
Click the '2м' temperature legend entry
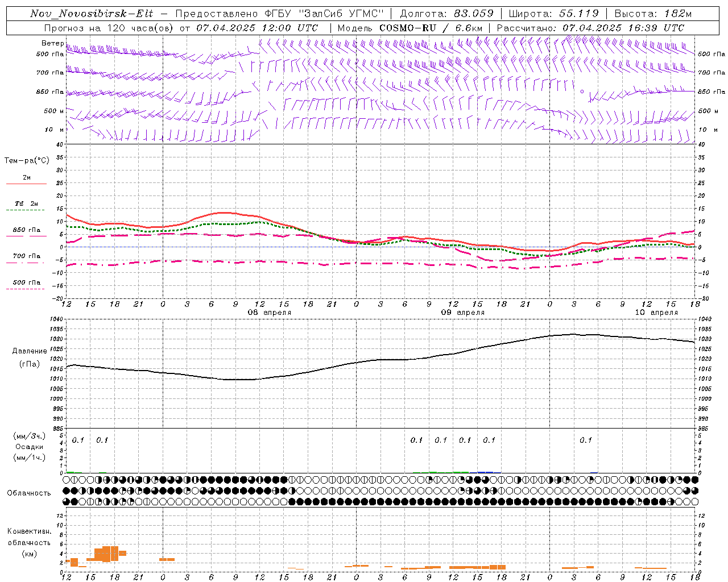[27, 177]
